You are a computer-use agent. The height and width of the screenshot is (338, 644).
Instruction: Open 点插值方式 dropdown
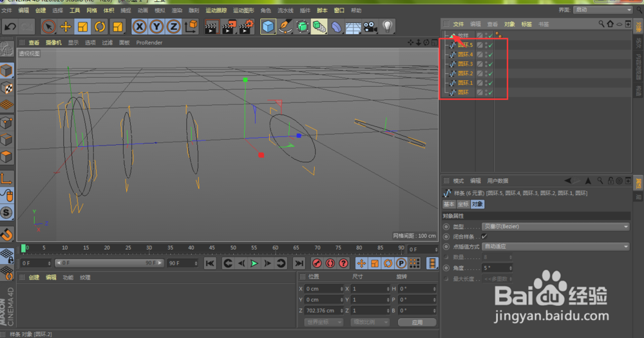click(555, 247)
